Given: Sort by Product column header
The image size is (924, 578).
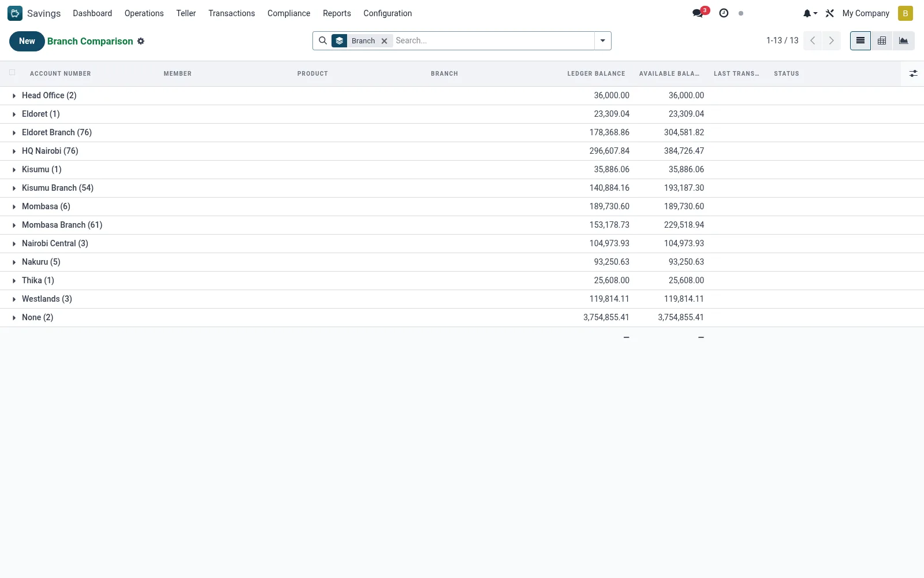Looking at the screenshot, I should [312, 73].
